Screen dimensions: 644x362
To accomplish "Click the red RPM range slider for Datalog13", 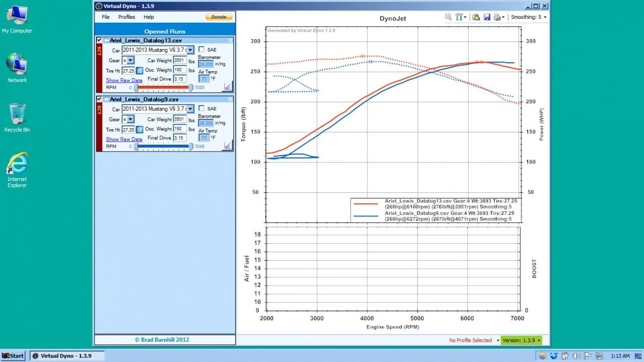I will [x=163, y=88].
